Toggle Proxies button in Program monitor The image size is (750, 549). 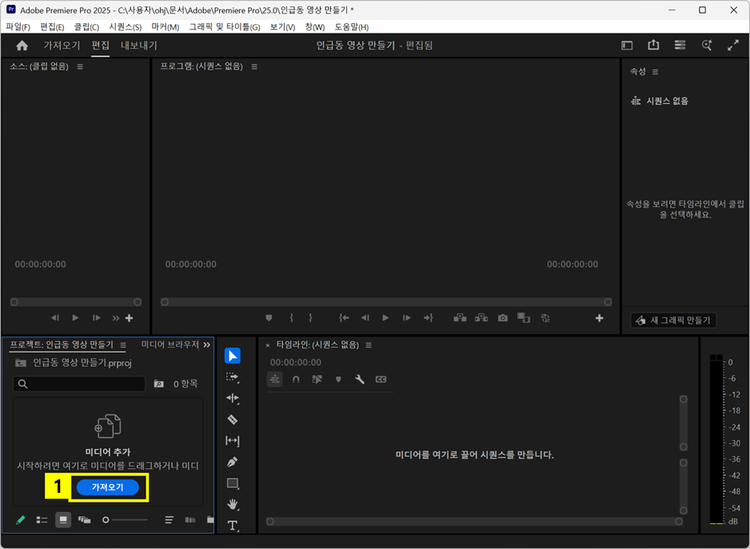tap(545, 318)
